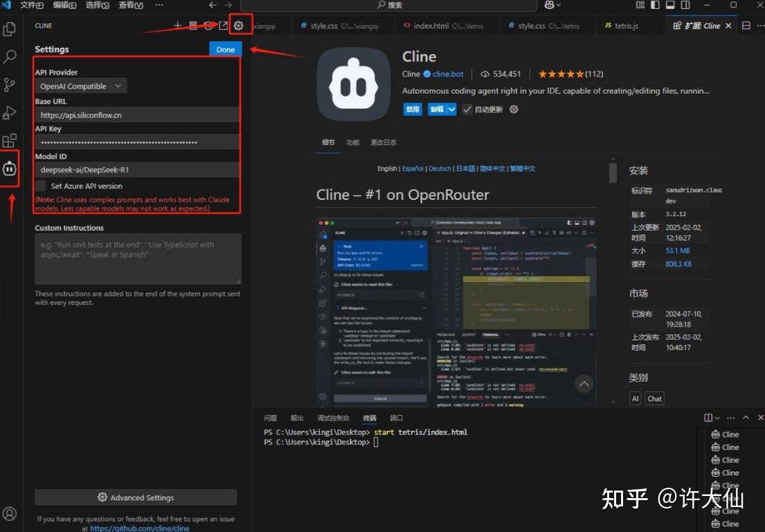Expand the bottom panel with the chevron
This screenshot has width=765, height=532.
click(x=746, y=417)
